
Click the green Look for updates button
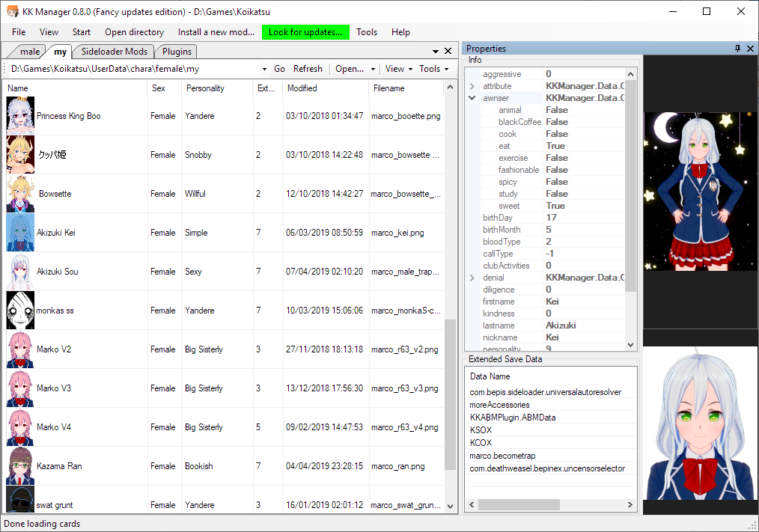point(305,32)
